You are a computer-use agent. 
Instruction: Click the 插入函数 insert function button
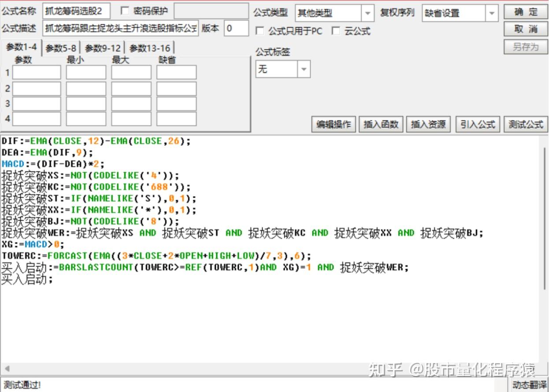pyautogui.click(x=381, y=124)
